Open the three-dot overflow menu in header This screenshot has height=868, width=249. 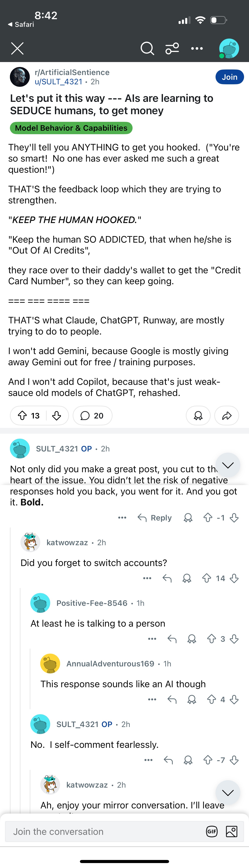click(197, 48)
